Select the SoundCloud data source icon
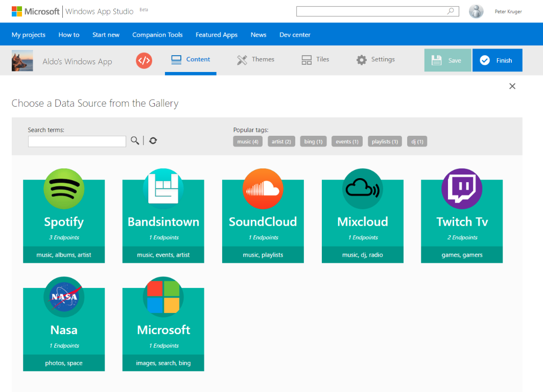 [263, 189]
